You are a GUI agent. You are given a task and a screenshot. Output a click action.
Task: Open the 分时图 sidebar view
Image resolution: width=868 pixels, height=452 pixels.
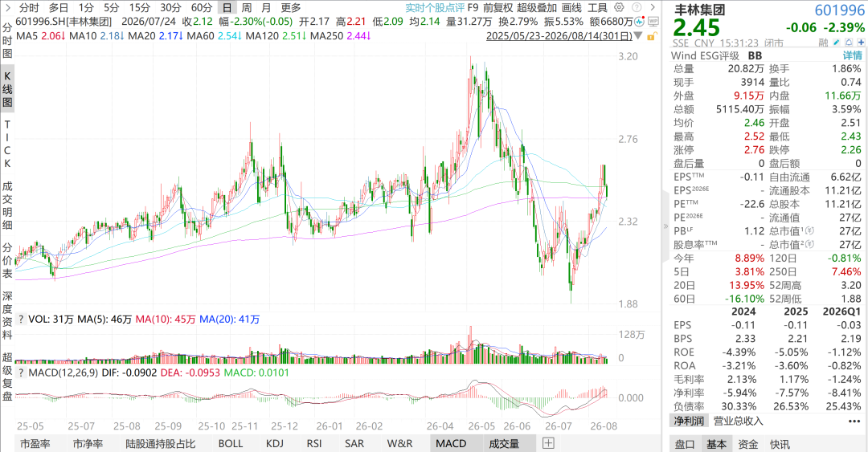click(7, 40)
